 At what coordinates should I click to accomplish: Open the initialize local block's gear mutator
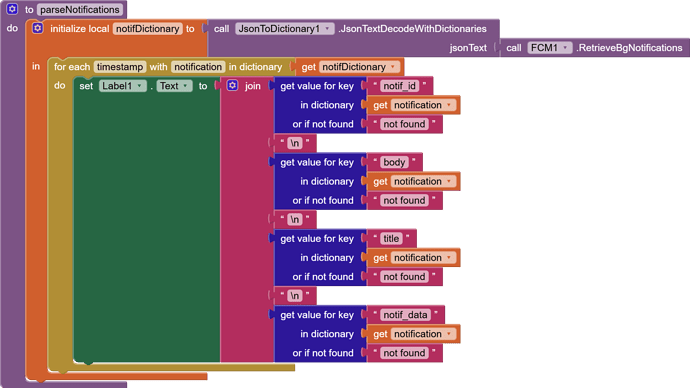coord(38,28)
